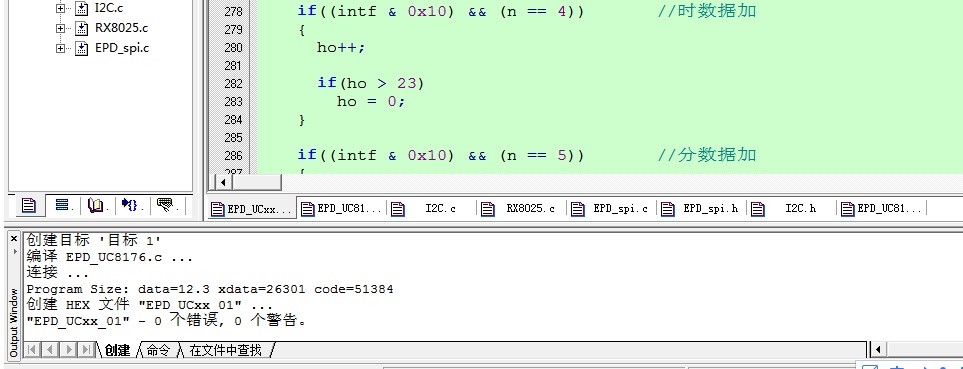Select I2C.c file name in project tree
The height and width of the screenshot is (369, 963).
click(108, 9)
